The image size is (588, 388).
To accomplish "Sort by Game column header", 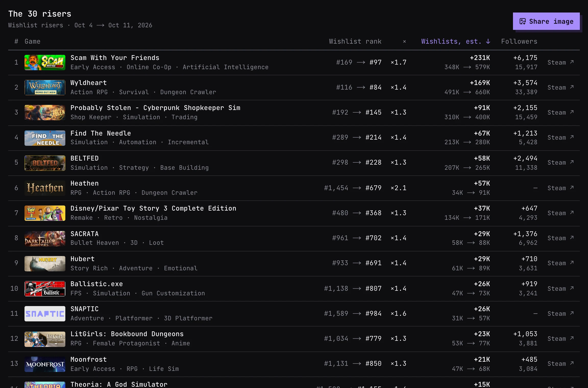I will (x=32, y=41).
